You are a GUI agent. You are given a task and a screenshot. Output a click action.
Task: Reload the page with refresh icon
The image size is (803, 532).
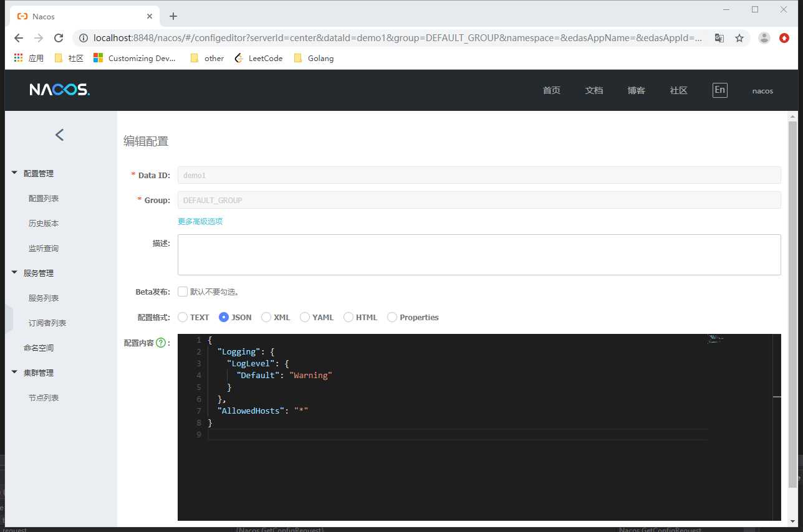tap(59, 38)
